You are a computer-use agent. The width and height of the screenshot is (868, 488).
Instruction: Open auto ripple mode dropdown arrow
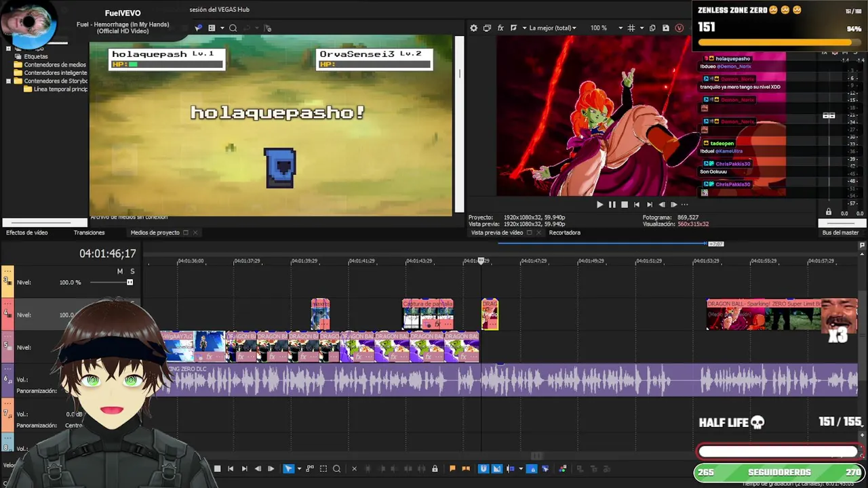[x=521, y=468]
